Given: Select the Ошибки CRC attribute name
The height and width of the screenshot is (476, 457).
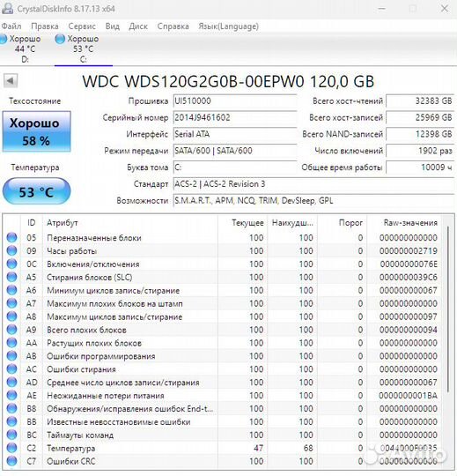Looking at the screenshot, I should pos(71,461).
